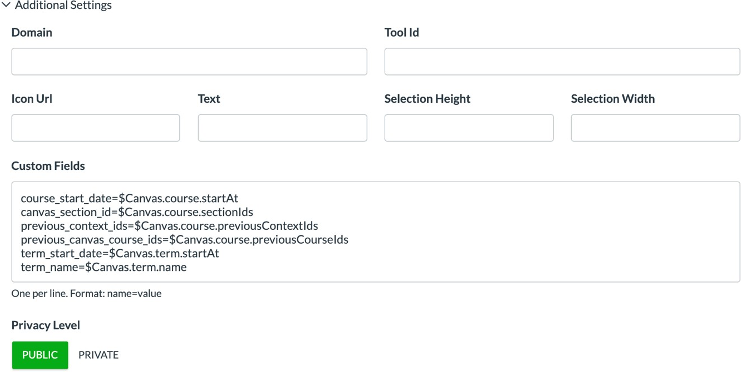Click the Privacy Level label
The image size is (742, 372).
click(46, 326)
